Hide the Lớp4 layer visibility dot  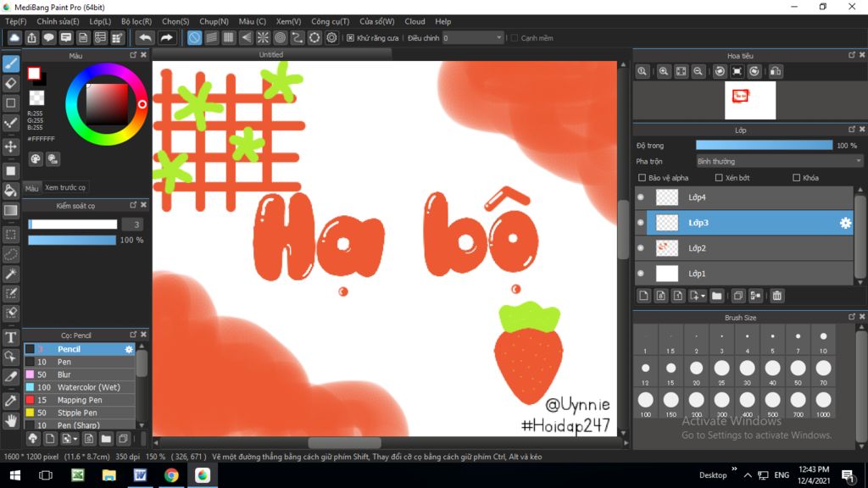point(641,197)
